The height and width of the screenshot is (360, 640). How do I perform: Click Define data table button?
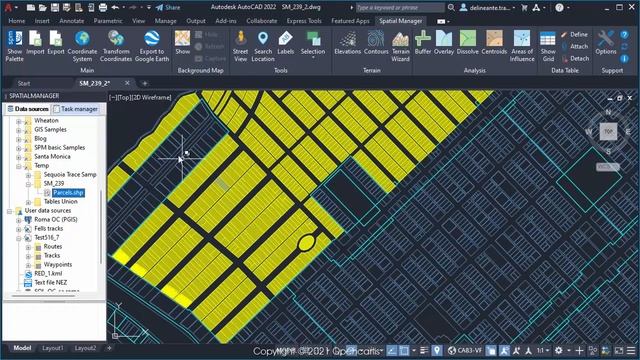(x=575, y=35)
